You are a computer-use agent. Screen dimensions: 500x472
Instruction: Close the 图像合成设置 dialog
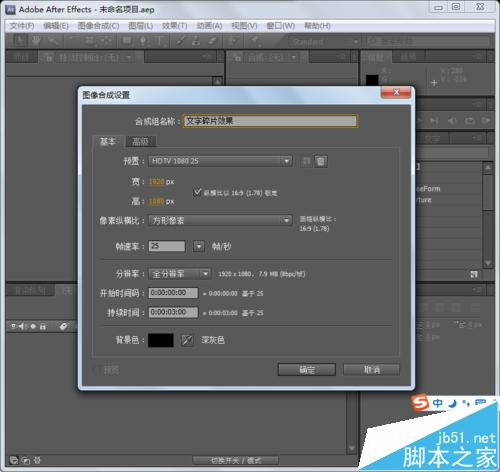396,92
